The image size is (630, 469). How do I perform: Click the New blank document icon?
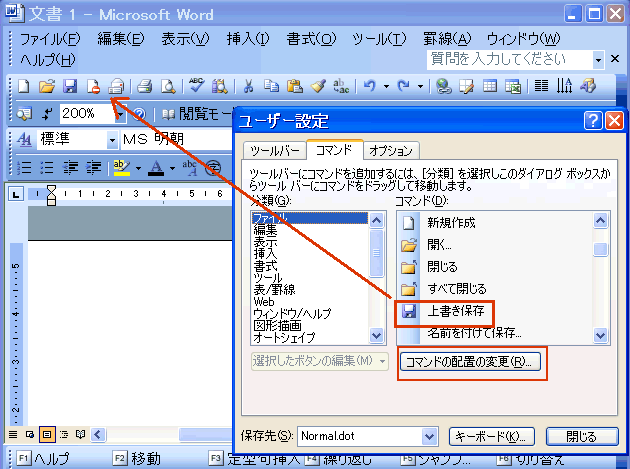(x=24, y=86)
